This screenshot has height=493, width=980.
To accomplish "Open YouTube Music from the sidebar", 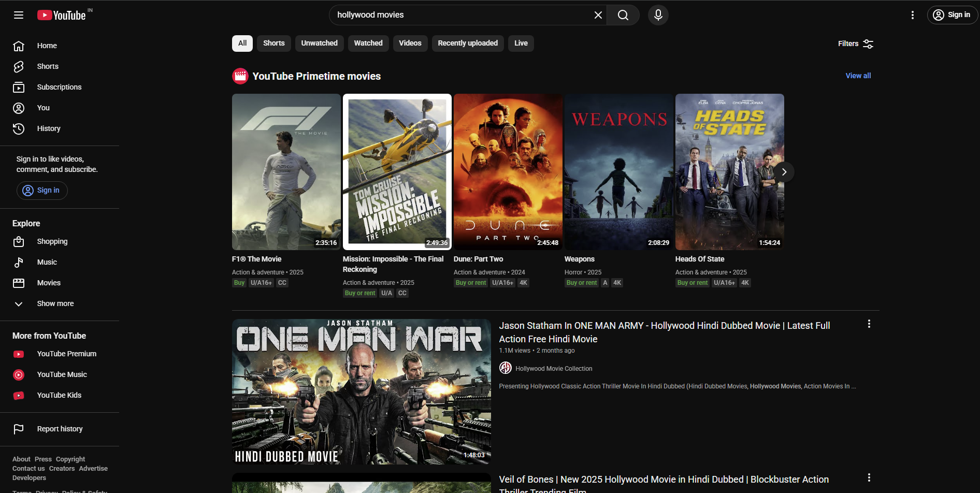I will (62, 374).
